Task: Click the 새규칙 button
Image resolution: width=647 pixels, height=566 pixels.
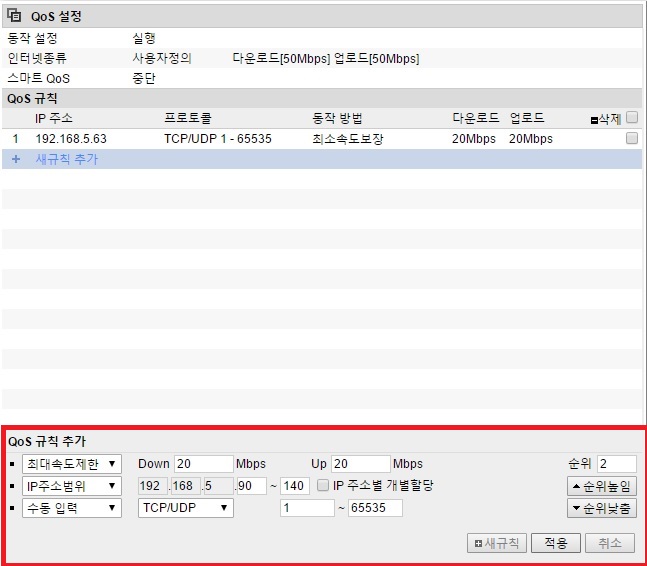Action: [497, 543]
